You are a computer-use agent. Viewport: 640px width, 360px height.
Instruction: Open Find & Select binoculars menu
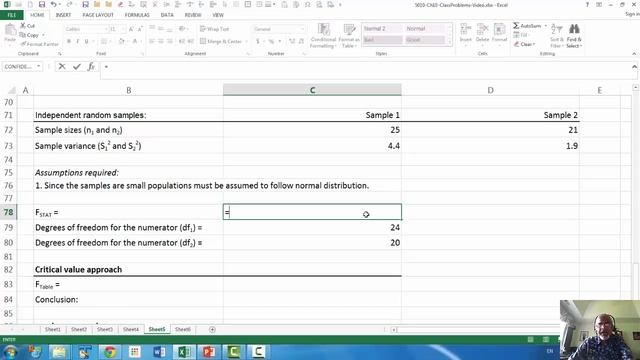574,36
